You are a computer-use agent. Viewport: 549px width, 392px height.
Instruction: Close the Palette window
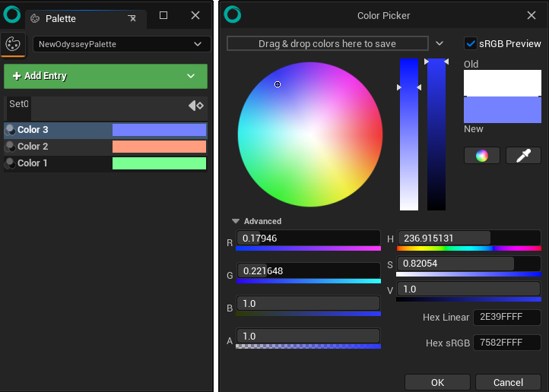tap(195, 15)
